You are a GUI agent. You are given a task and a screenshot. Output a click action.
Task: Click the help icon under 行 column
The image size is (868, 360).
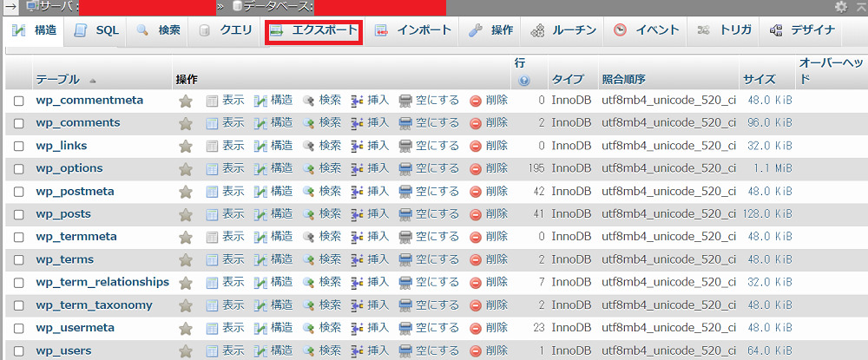523,80
